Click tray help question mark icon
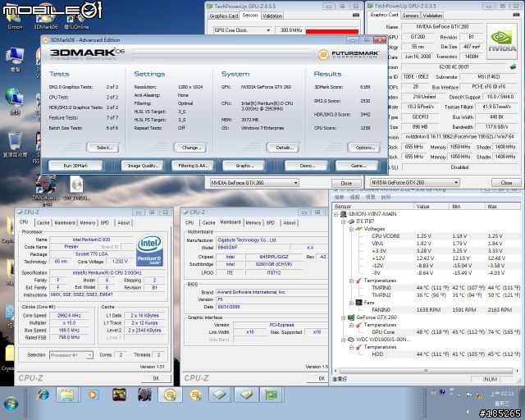 pos(442,391)
